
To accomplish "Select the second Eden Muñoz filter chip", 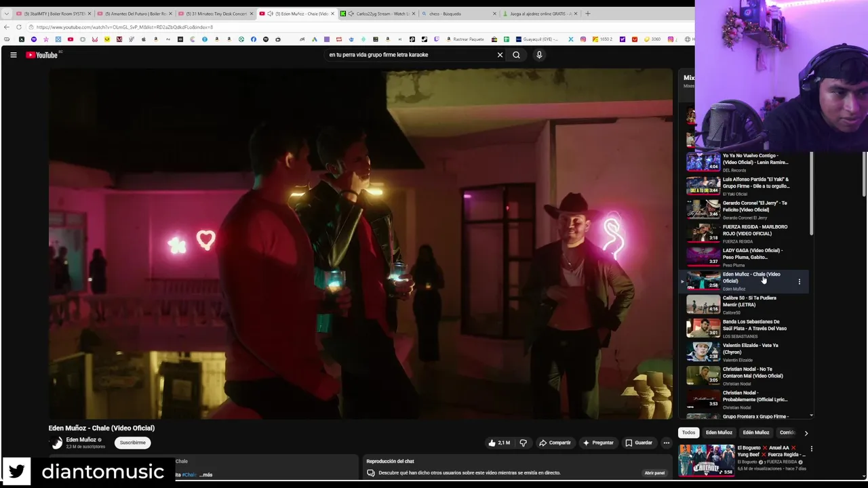I will (x=755, y=432).
